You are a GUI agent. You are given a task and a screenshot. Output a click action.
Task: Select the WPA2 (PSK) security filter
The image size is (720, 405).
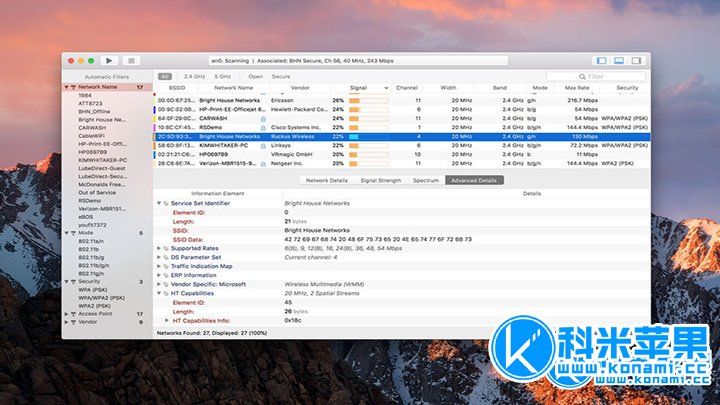click(94, 306)
